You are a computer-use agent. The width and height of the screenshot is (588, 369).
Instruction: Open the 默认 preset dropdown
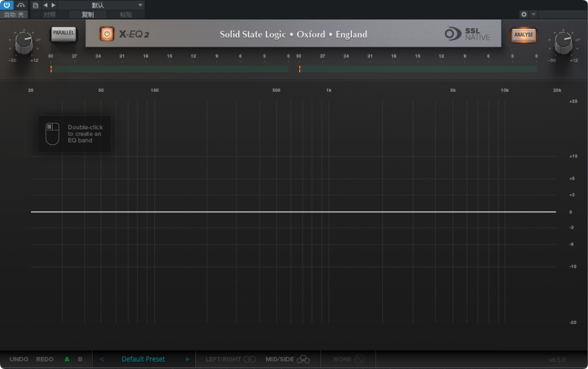[x=101, y=5]
